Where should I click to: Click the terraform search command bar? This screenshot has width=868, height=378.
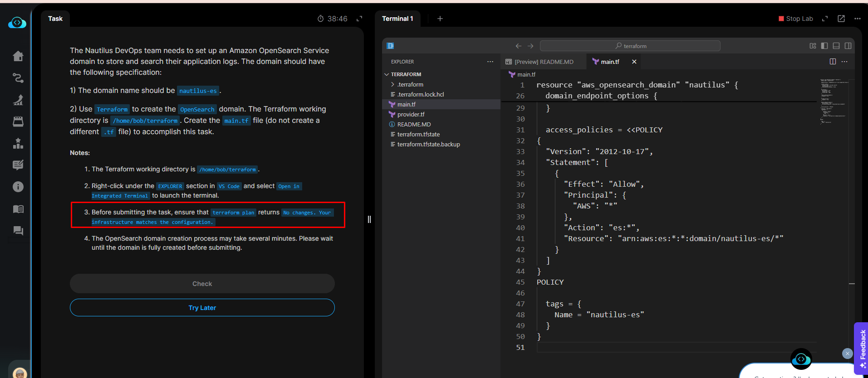(x=630, y=46)
